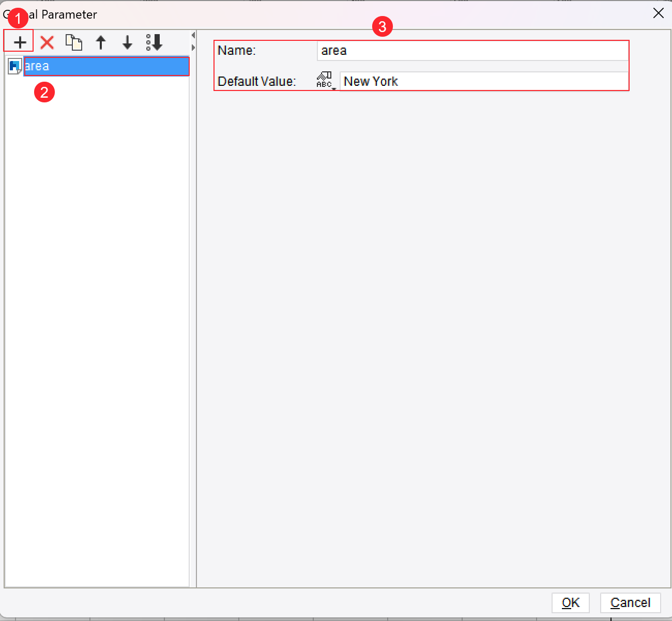Image resolution: width=672 pixels, height=621 pixels.
Task: Sort the parameter list
Action: [x=154, y=42]
